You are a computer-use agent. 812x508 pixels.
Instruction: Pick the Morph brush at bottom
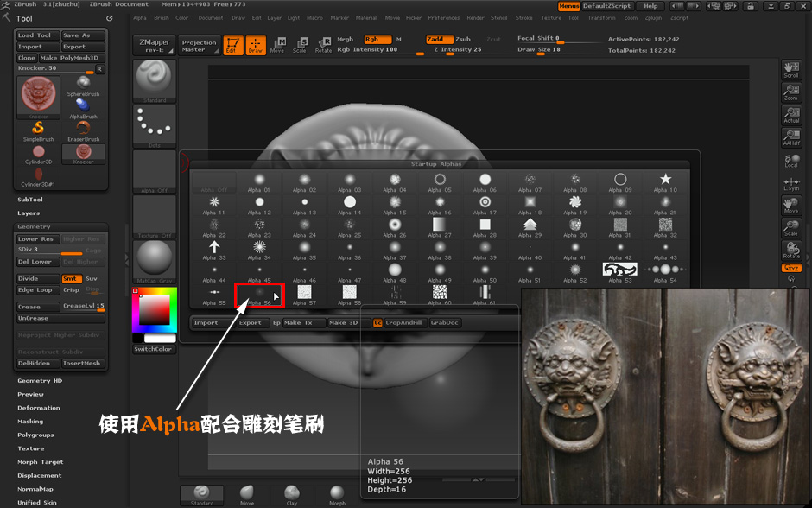click(x=337, y=496)
